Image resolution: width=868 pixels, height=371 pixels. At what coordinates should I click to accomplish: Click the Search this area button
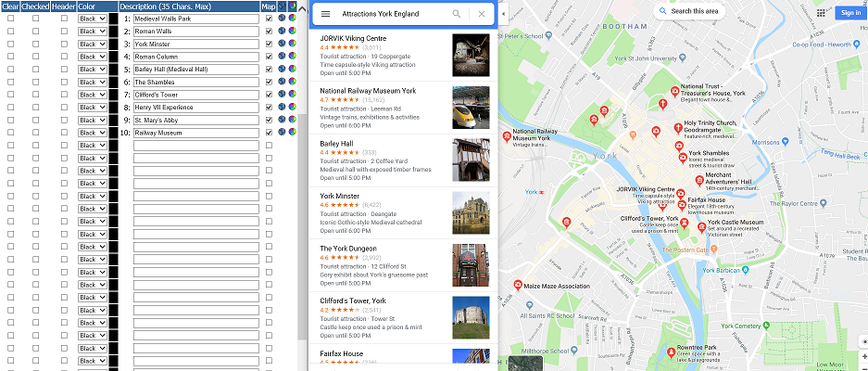(689, 11)
